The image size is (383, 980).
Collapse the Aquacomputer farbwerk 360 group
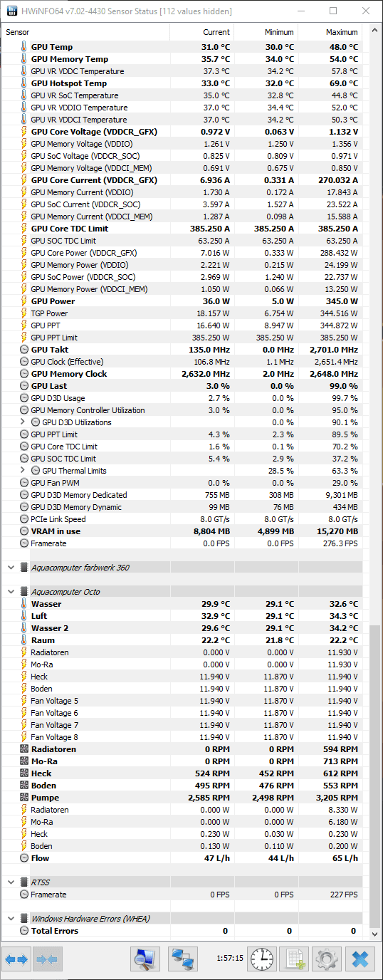[11, 568]
